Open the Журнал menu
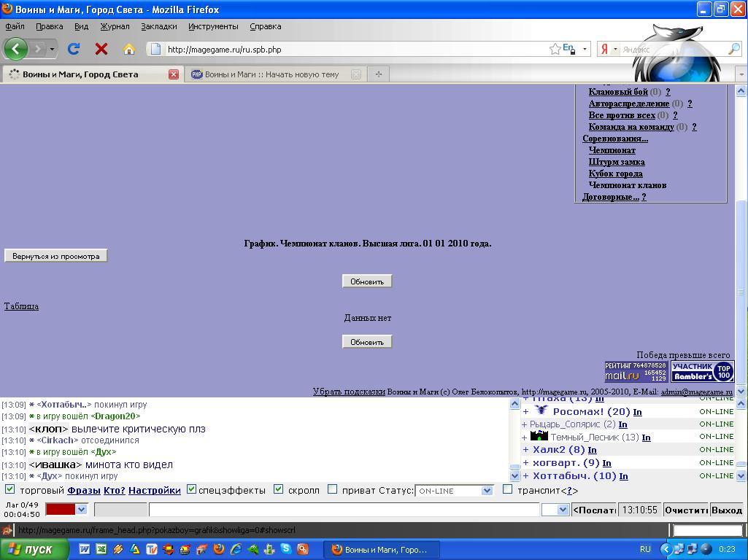748x560 pixels. [115, 27]
